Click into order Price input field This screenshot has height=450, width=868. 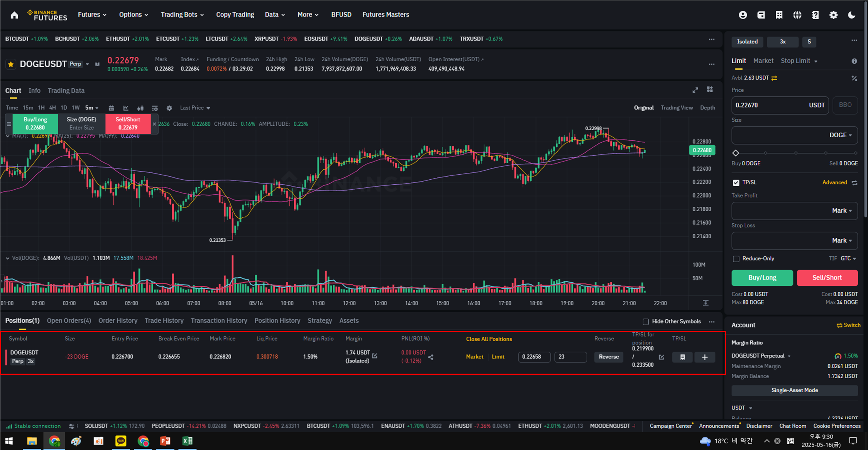tap(780, 105)
